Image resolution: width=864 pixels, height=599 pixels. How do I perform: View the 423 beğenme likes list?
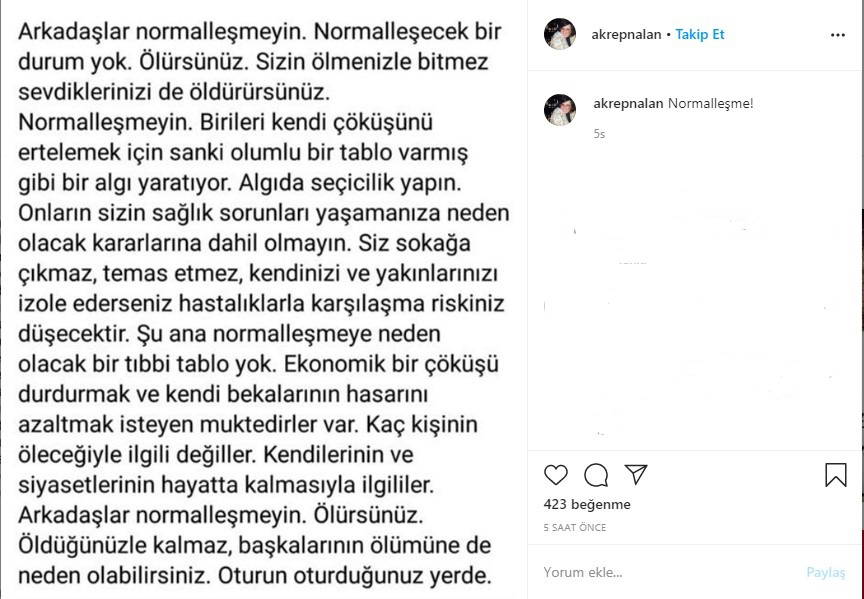(587, 505)
